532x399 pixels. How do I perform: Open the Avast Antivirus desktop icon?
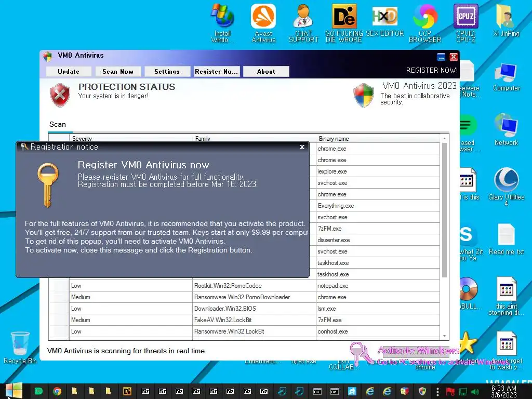263,23
